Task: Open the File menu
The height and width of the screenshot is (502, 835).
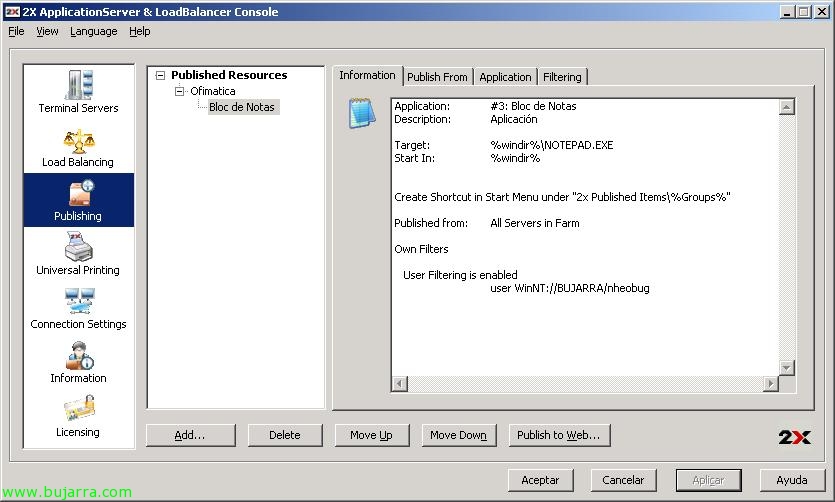Action: (16, 31)
